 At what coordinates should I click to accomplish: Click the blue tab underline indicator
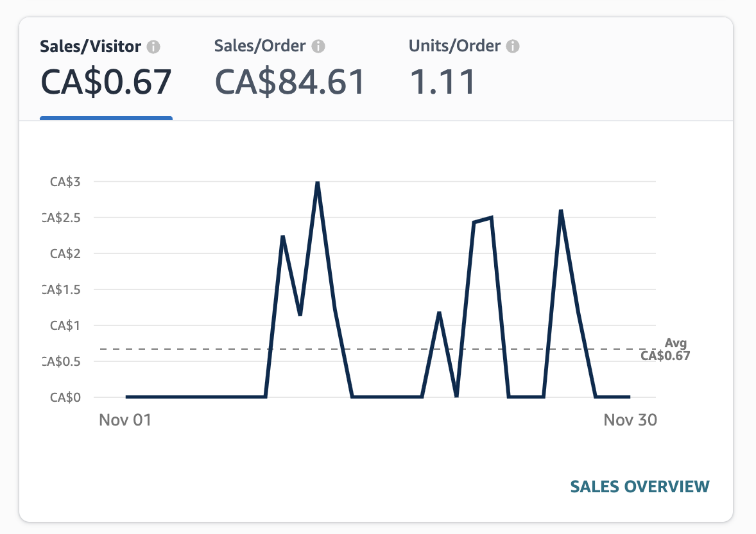pyautogui.click(x=106, y=118)
